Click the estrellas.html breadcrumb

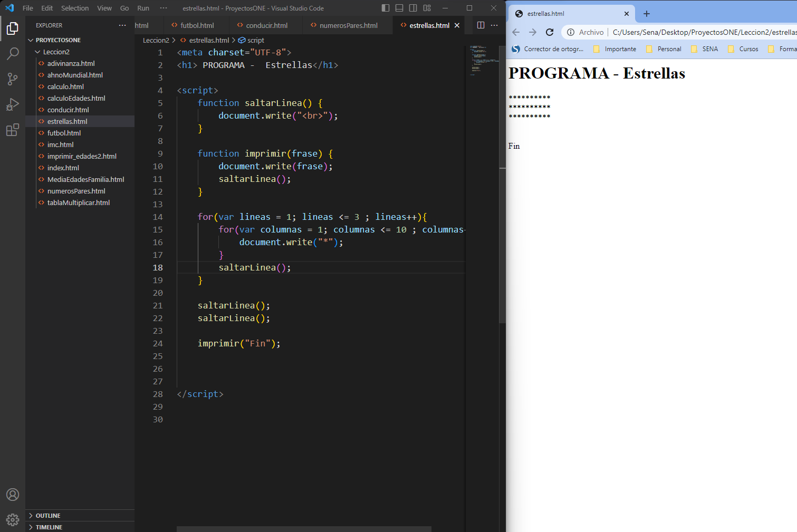click(x=205, y=40)
